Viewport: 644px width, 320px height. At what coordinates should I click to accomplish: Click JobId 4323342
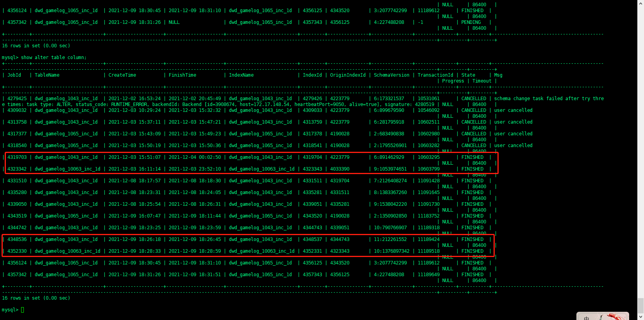(x=17, y=169)
